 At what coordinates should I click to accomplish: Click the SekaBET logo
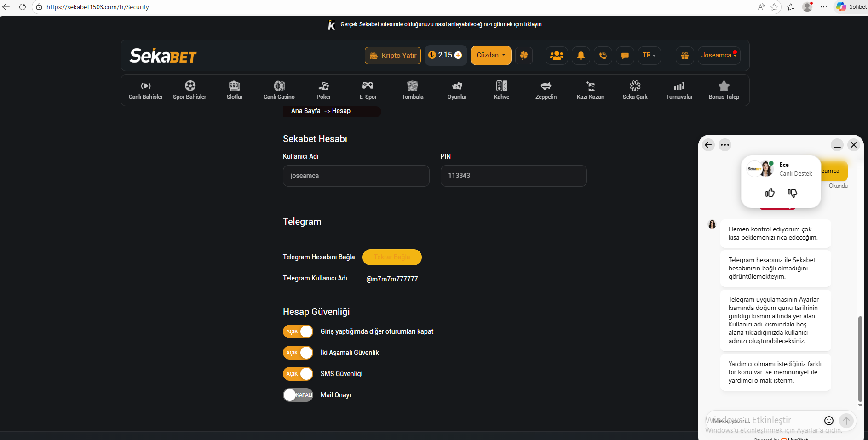point(163,56)
